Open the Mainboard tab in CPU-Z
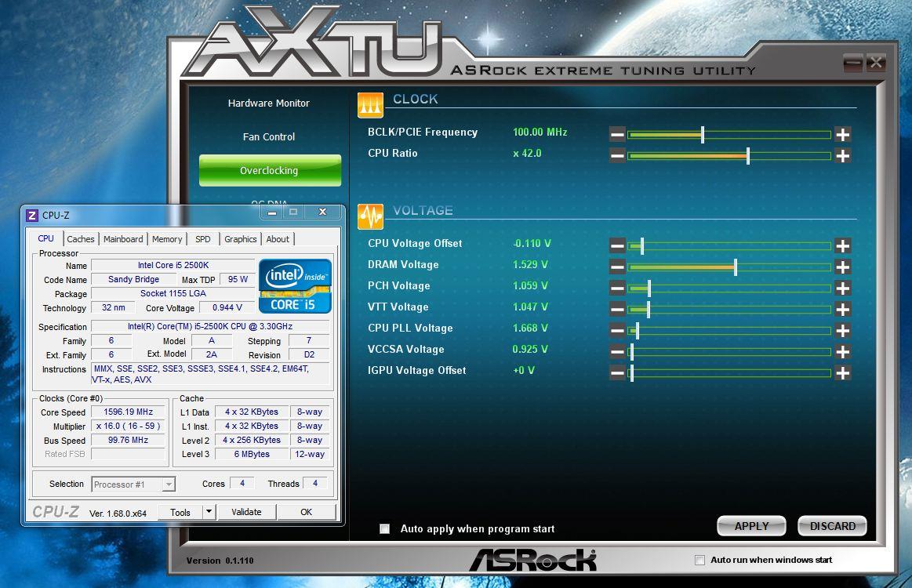912x588 pixels. pos(123,239)
